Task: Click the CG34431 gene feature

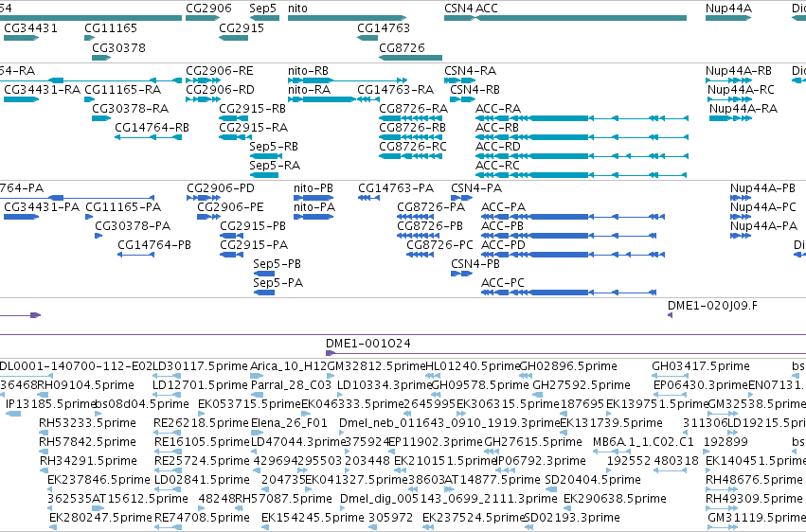Action: tap(22, 38)
